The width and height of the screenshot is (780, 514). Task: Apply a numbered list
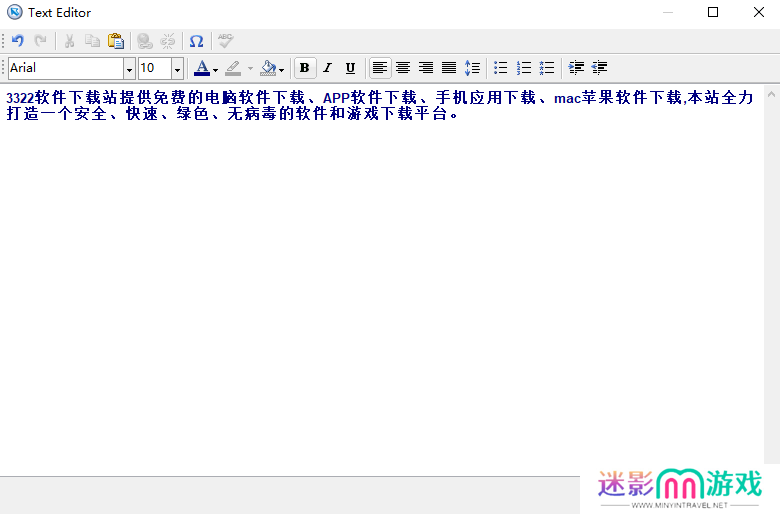524,68
